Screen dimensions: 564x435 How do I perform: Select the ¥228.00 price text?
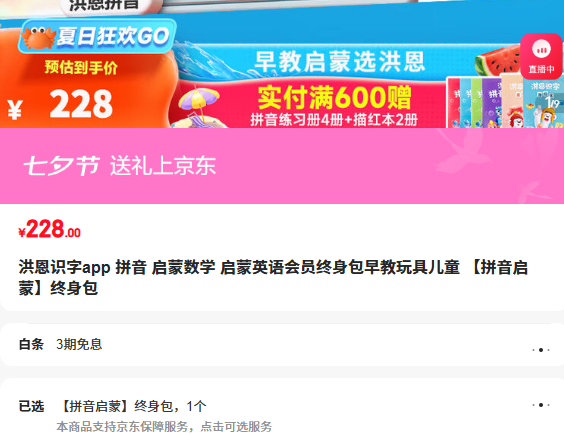pyautogui.click(x=50, y=229)
